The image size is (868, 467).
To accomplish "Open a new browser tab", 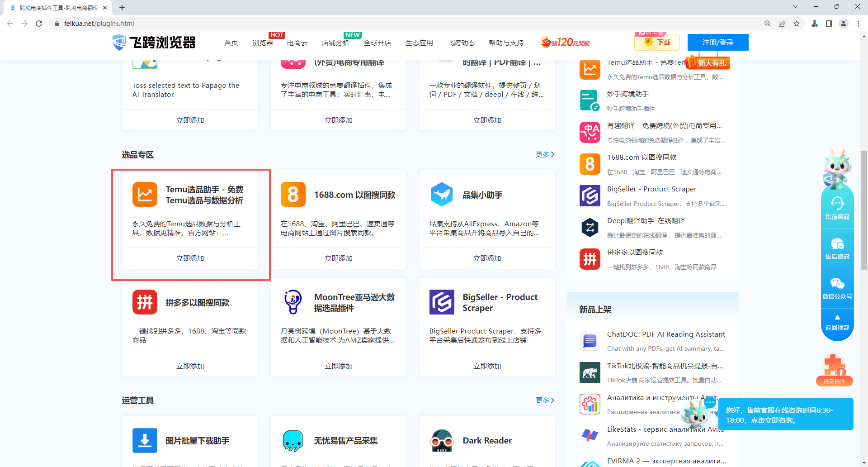I will coord(122,8).
